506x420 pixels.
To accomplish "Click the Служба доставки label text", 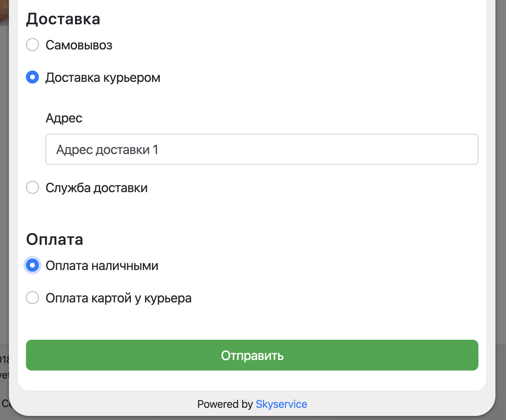I will point(96,188).
